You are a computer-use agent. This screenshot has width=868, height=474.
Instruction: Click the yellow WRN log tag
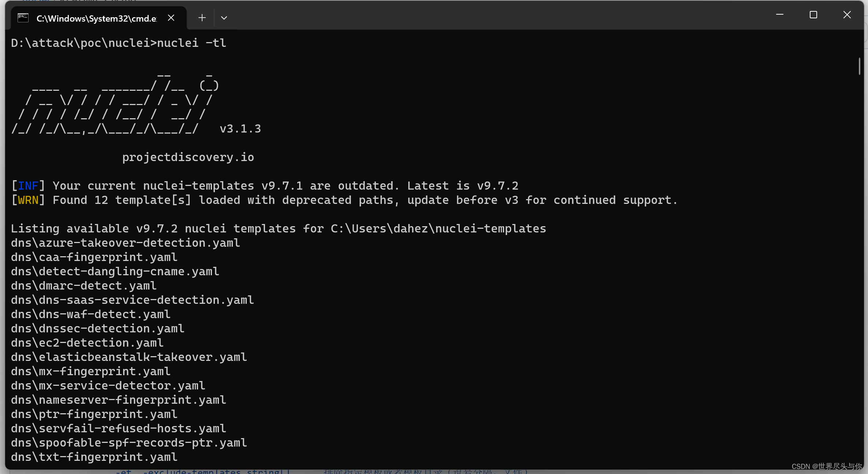pyautogui.click(x=28, y=200)
